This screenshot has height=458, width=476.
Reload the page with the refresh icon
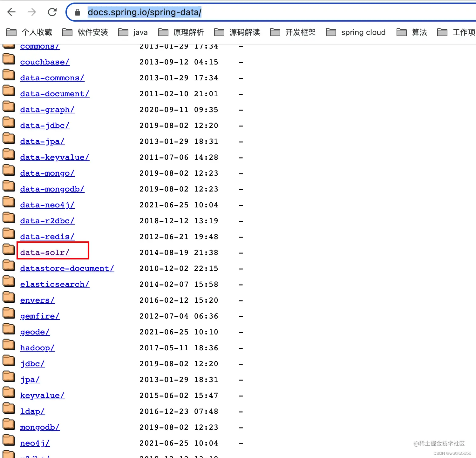52,12
